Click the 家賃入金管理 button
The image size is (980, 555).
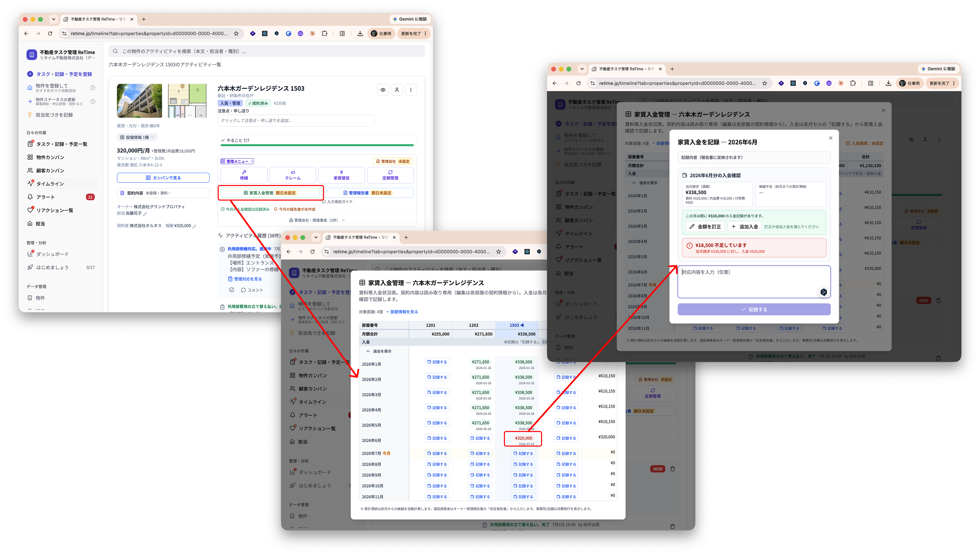click(270, 193)
